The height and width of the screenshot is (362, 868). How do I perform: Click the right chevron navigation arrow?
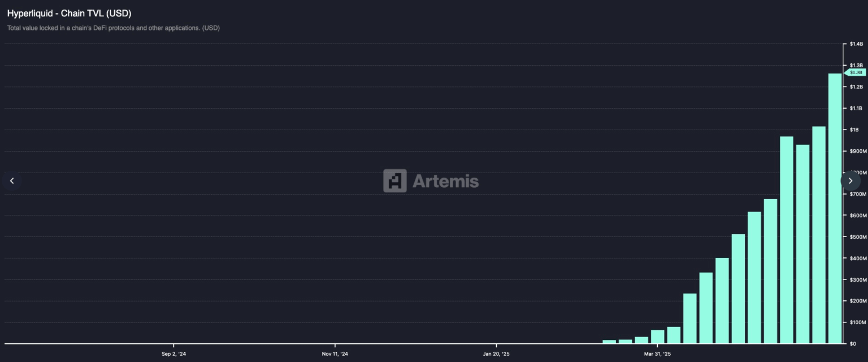pyautogui.click(x=850, y=180)
